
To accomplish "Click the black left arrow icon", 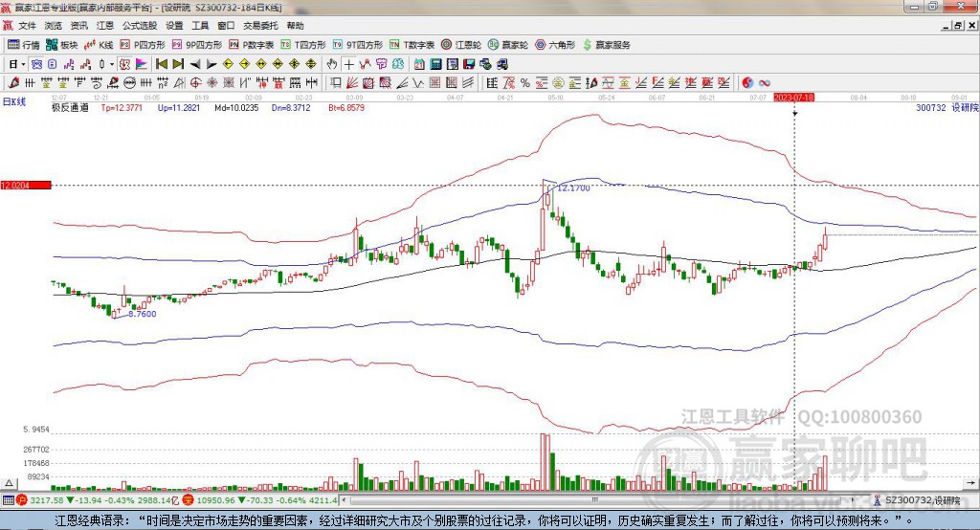I will [x=195, y=64].
